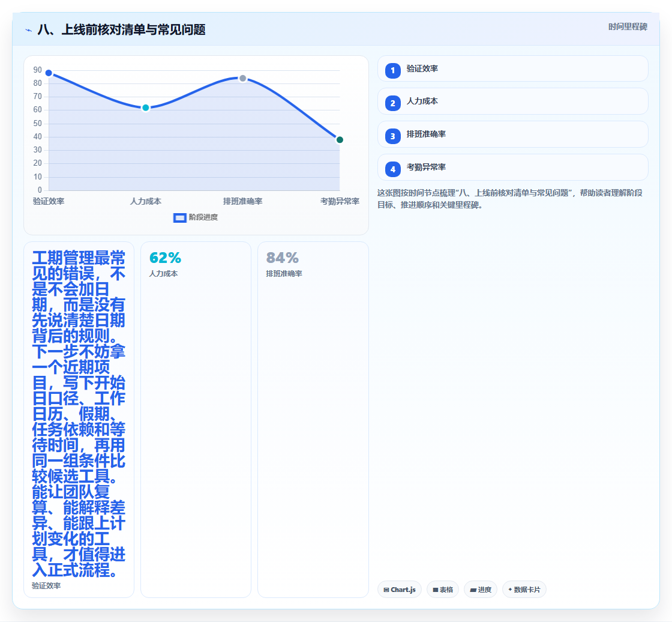
Task: Click the 90 y-axis tick label
Action: point(38,70)
